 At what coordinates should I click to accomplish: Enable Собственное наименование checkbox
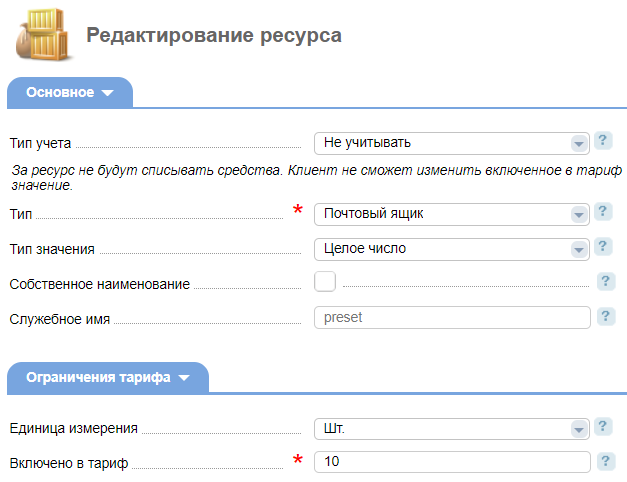325,282
